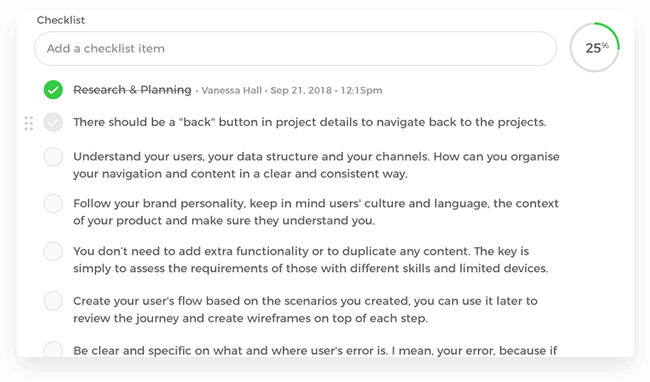Click the 'Checklist' section heading
This screenshot has height=382, width=650.
tap(61, 20)
